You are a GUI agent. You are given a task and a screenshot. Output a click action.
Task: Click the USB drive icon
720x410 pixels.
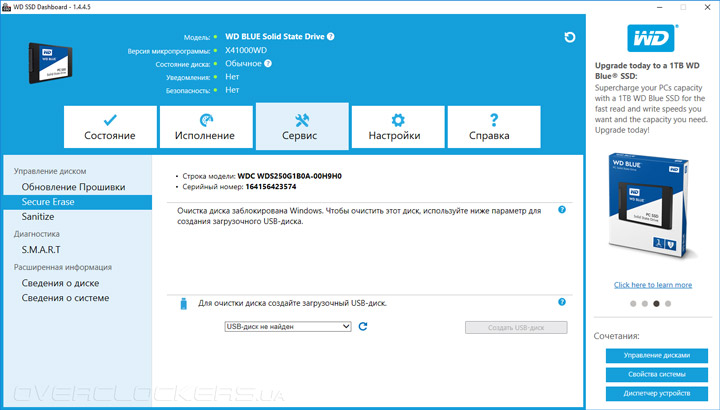(x=184, y=303)
